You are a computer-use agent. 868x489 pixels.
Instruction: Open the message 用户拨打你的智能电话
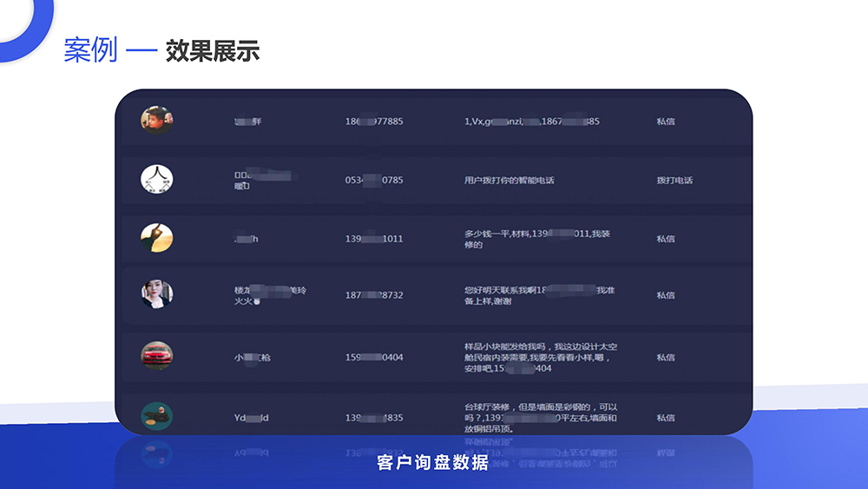click(x=510, y=181)
